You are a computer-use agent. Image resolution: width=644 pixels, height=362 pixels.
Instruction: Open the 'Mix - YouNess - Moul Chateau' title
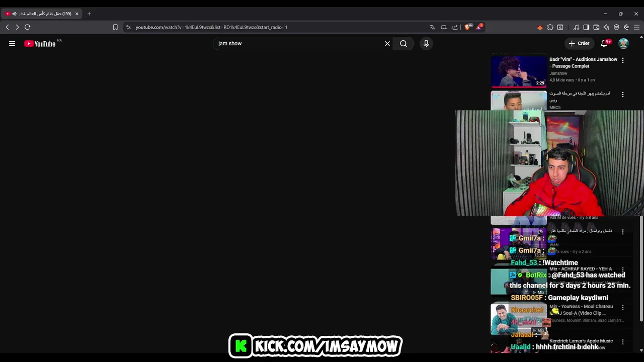pos(581,310)
